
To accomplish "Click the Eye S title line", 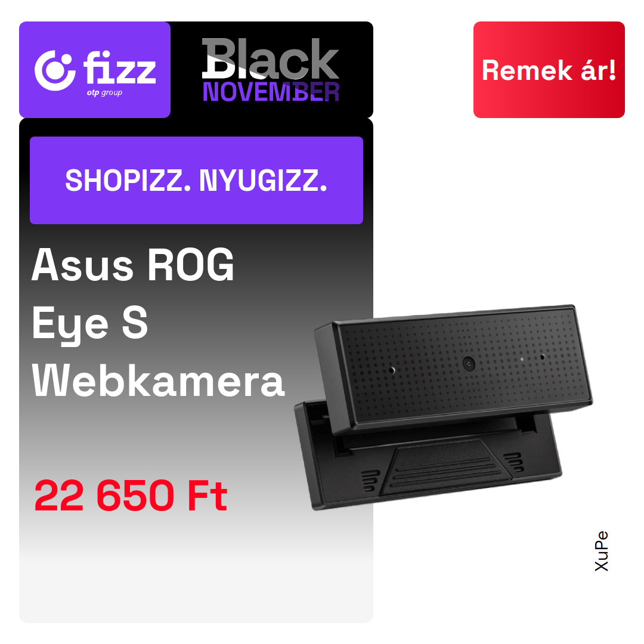I will [x=89, y=324].
